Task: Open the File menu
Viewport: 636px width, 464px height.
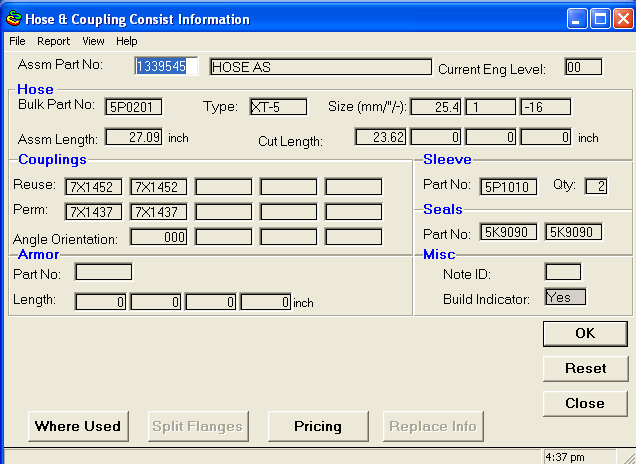Action: pos(17,41)
